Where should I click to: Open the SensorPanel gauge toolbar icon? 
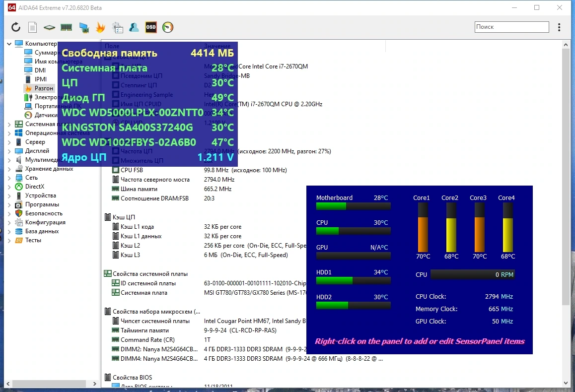click(168, 27)
